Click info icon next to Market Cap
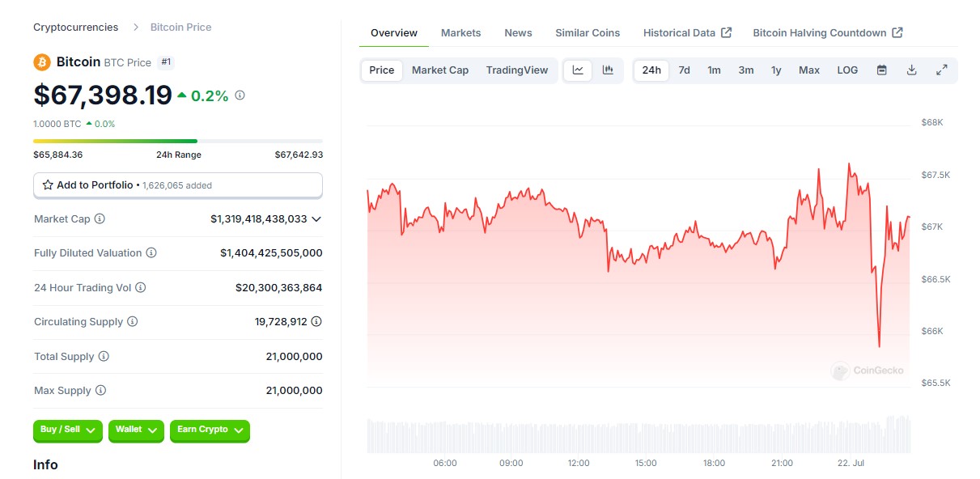Screen dimensions: 980x479 (100, 218)
